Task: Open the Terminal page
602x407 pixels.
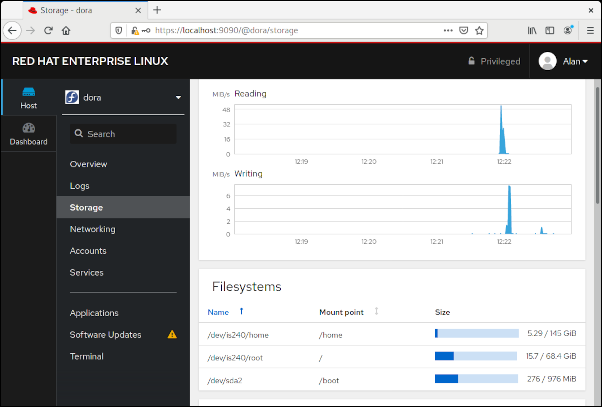Action: coord(87,356)
